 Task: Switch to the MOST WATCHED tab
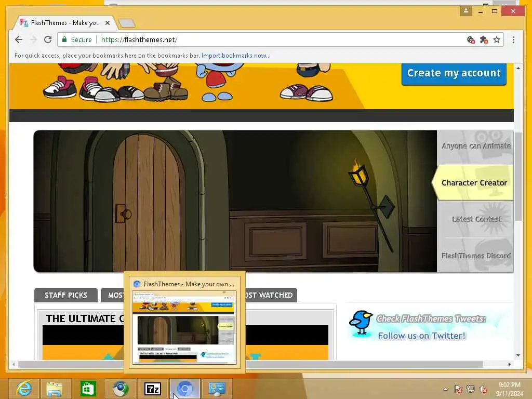pos(271,295)
